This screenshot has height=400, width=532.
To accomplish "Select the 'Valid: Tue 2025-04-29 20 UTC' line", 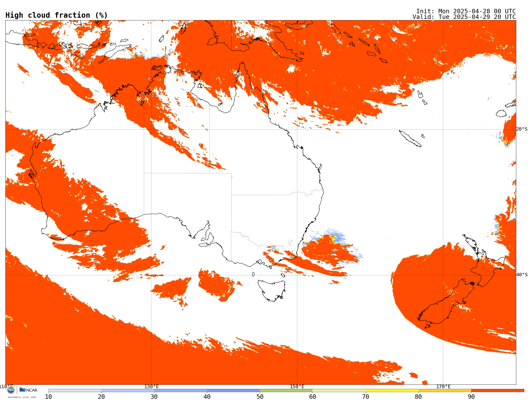I will (x=464, y=17).
